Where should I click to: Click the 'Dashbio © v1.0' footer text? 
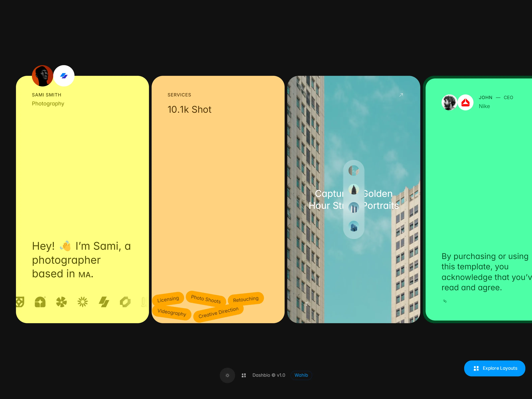click(269, 375)
